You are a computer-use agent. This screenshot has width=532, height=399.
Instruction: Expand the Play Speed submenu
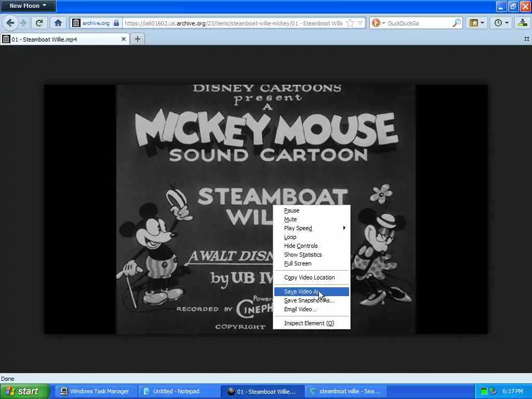coord(312,228)
